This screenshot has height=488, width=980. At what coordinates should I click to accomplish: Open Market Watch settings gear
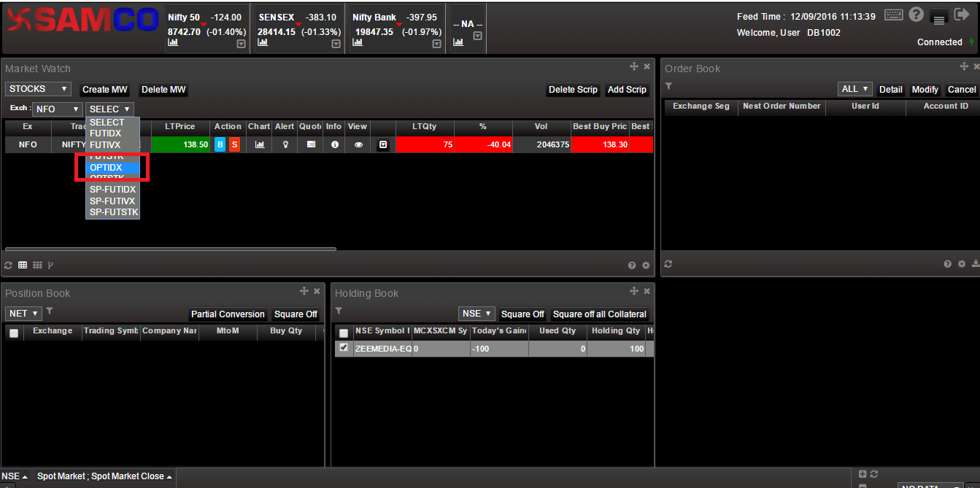[646, 266]
